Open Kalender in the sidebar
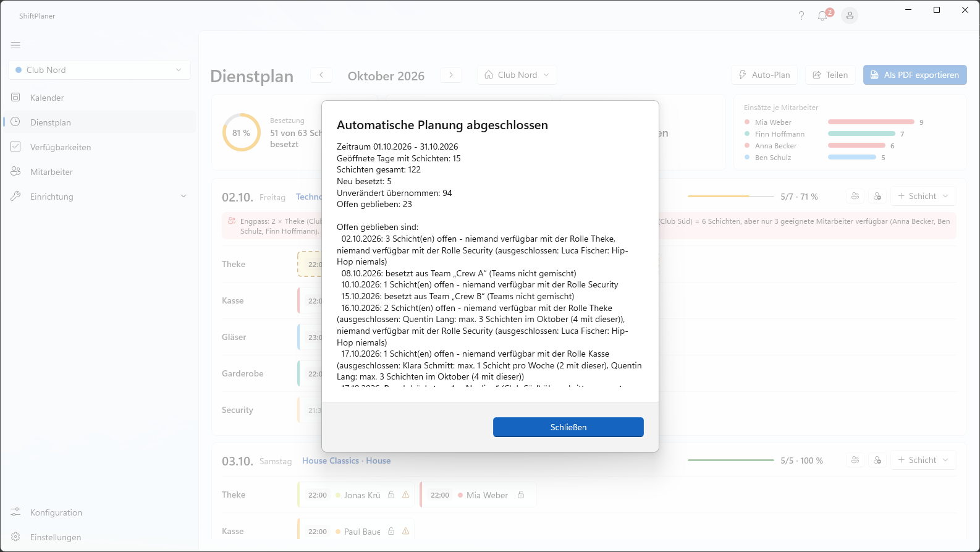Viewport: 980px width, 552px height. (99, 98)
